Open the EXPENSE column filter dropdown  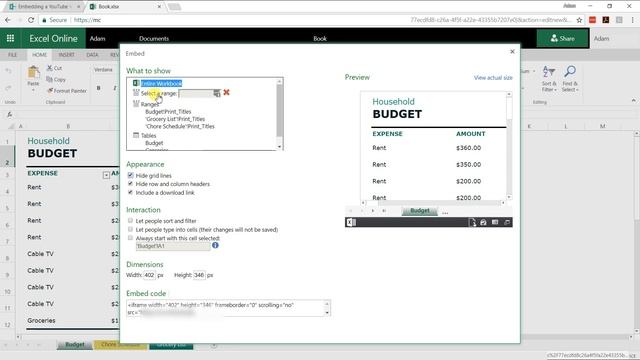click(106, 175)
